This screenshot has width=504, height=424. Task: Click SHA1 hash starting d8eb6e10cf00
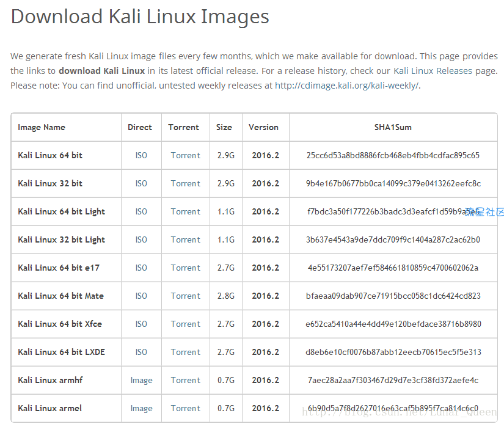tap(393, 352)
